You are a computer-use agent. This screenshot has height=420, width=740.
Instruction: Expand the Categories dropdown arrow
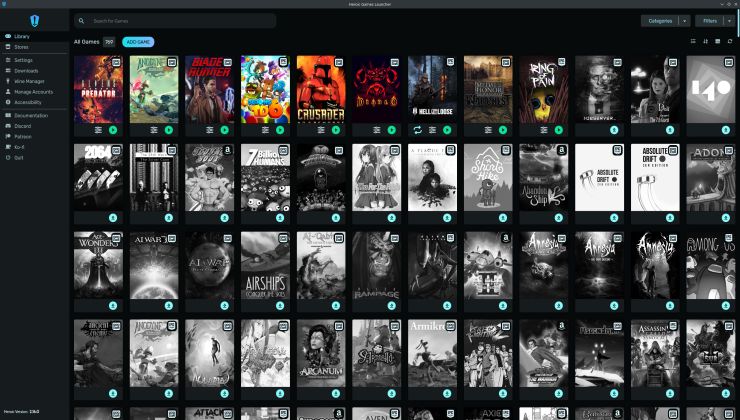(x=684, y=20)
